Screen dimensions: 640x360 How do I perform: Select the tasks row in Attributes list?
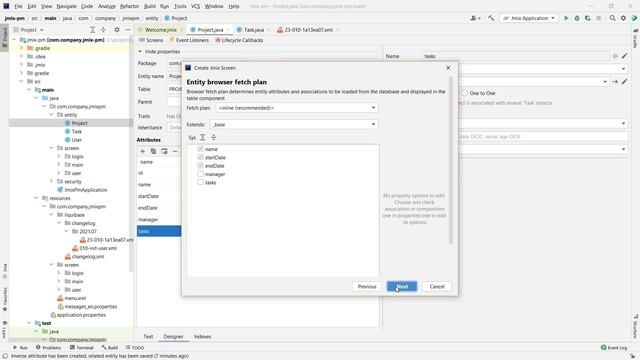point(159,231)
